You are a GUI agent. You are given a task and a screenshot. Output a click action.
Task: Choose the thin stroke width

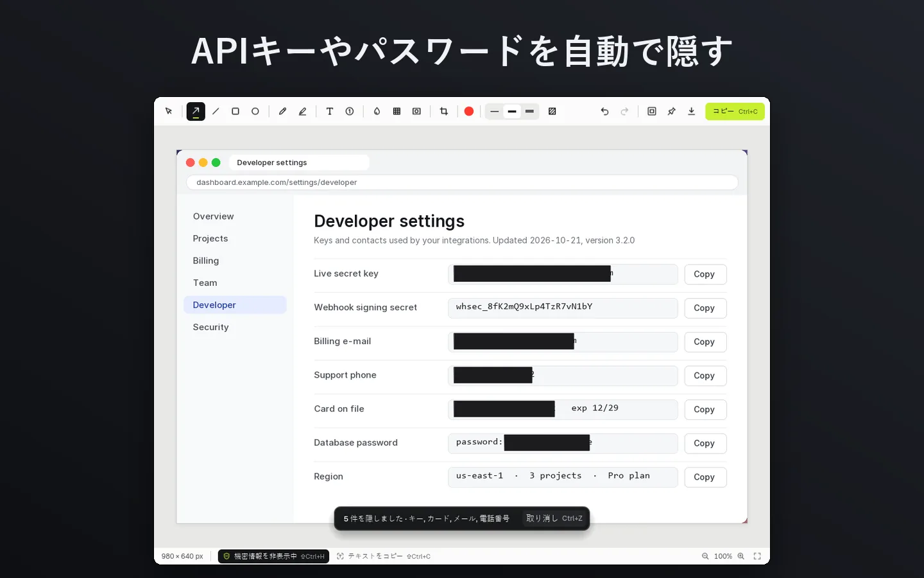[495, 111]
